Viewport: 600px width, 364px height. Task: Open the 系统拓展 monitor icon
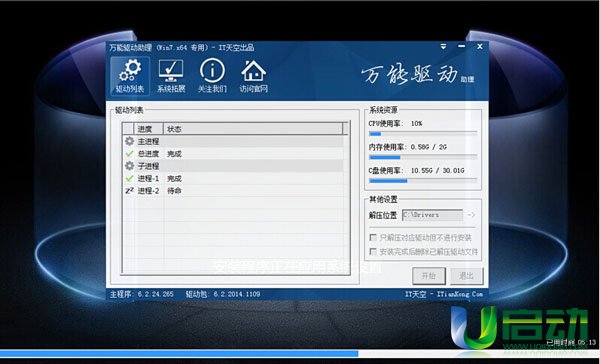point(171,76)
